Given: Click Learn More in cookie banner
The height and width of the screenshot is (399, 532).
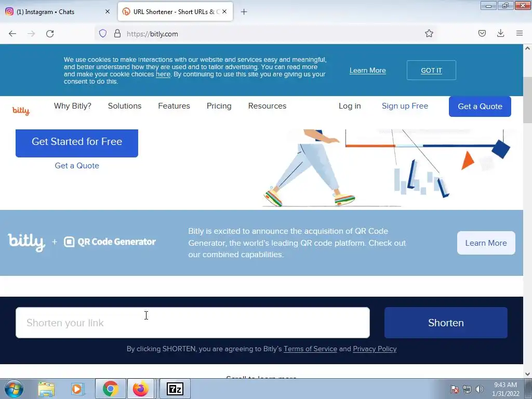Looking at the screenshot, I should pos(367,70).
